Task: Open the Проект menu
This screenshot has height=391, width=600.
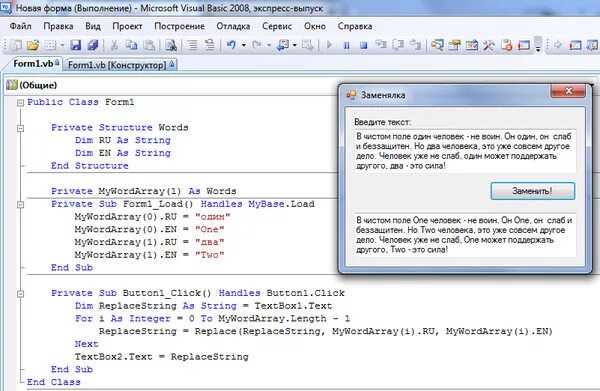Action: pyautogui.click(x=127, y=26)
